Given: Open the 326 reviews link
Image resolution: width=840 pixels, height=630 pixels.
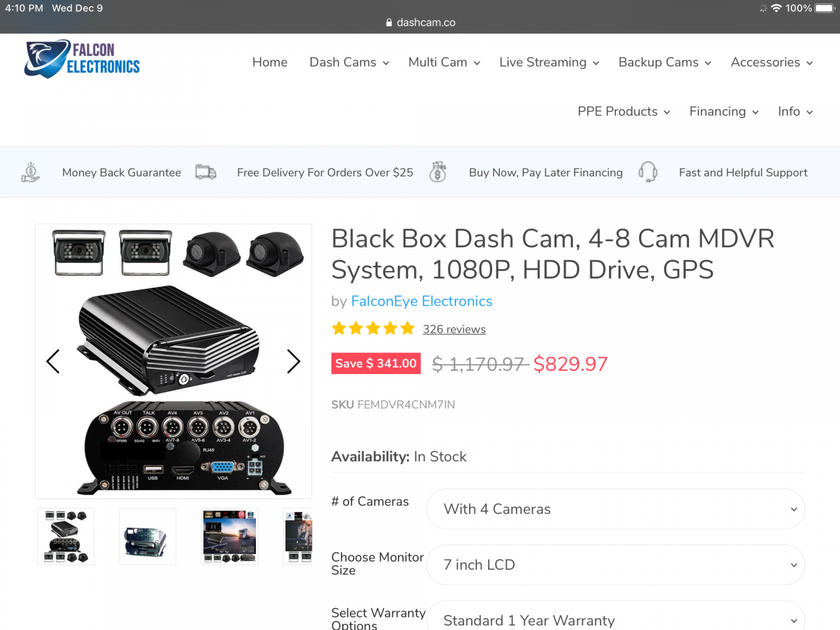Looking at the screenshot, I should click(454, 329).
